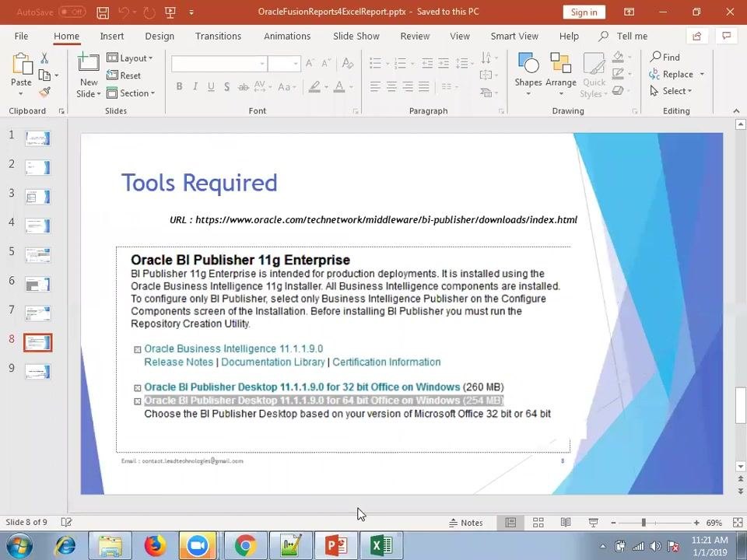Click the Share icon at top right
Image resolution: width=747 pixels, height=560 pixels.
[696, 37]
